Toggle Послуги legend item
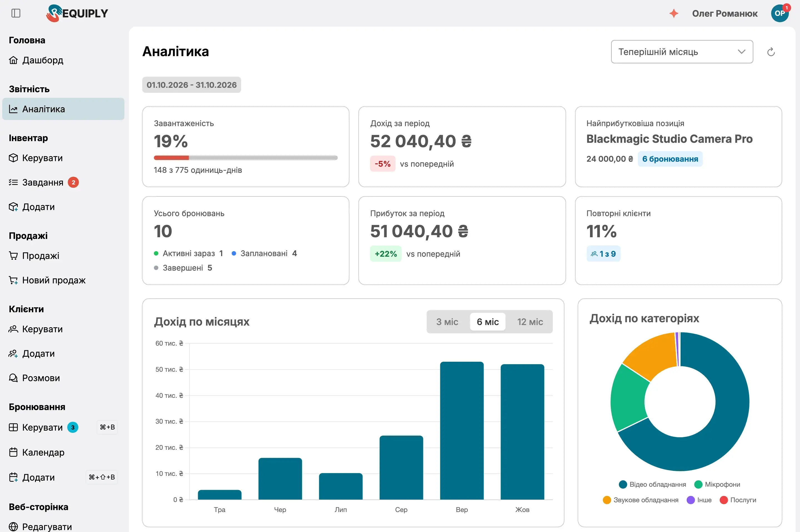This screenshot has width=800, height=532. point(738,500)
